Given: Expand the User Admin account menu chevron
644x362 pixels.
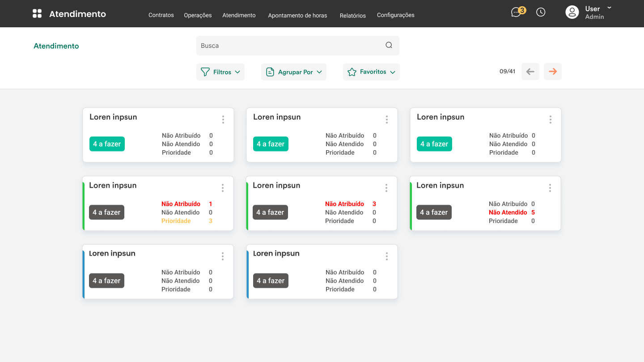Looking at the screenshot, I should click(609, 8).
